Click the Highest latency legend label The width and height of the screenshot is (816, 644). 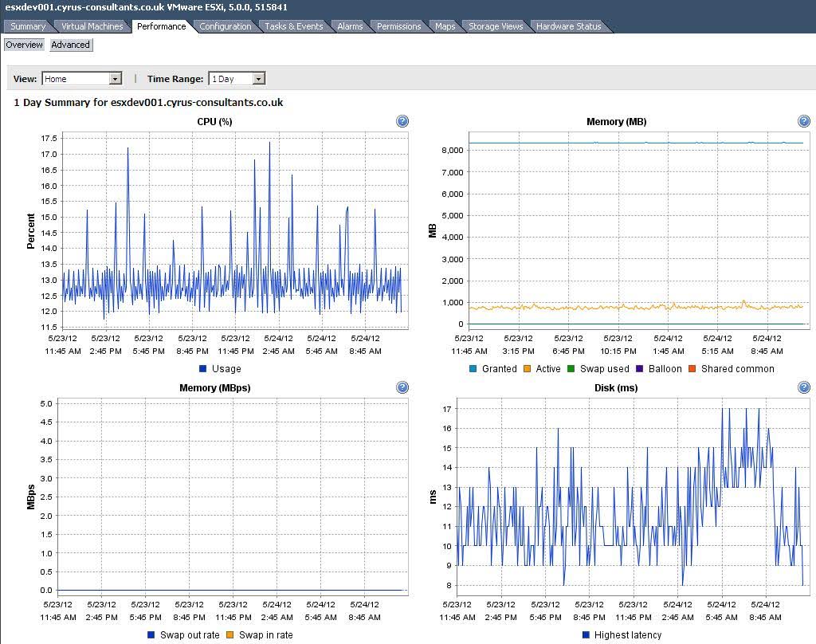pos(628,634)
